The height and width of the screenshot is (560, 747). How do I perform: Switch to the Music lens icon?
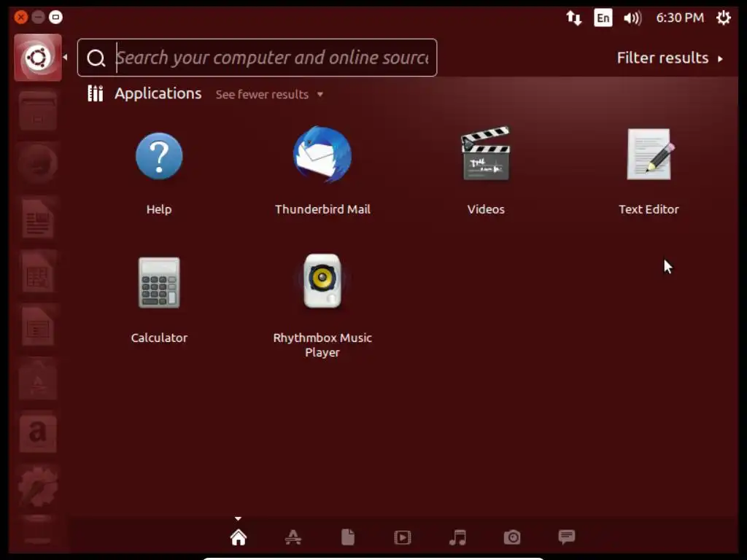pos(457,537)
